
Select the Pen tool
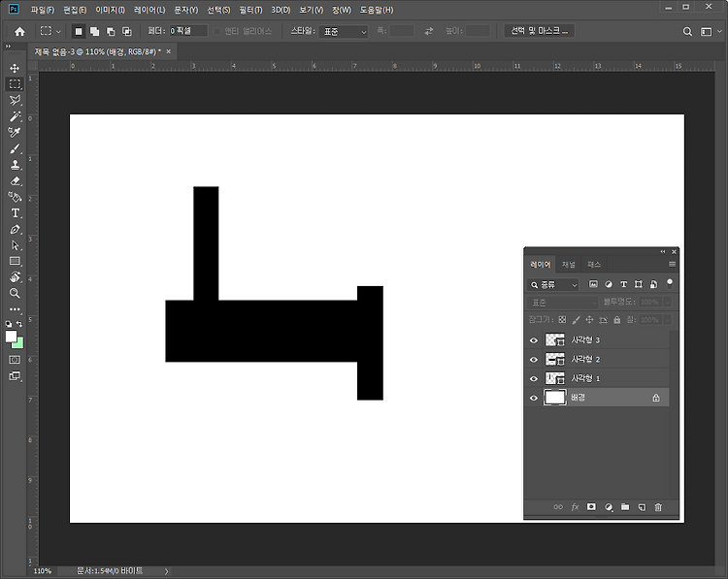click(x=15, y=229)
